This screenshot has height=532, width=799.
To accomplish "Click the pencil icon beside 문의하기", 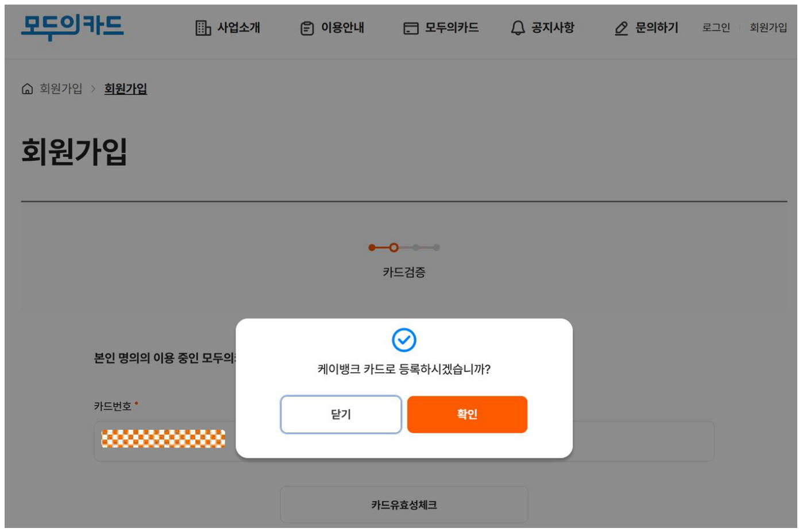I will click(x=621, y=28).
